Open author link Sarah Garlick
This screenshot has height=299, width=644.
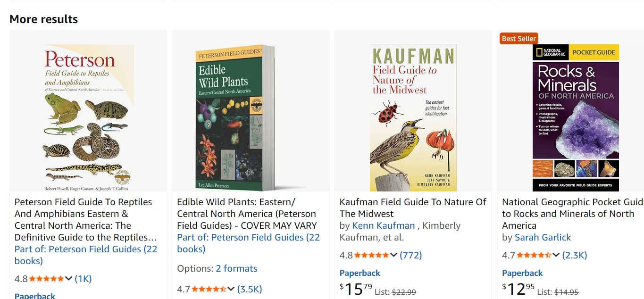(x=543, y=237)
